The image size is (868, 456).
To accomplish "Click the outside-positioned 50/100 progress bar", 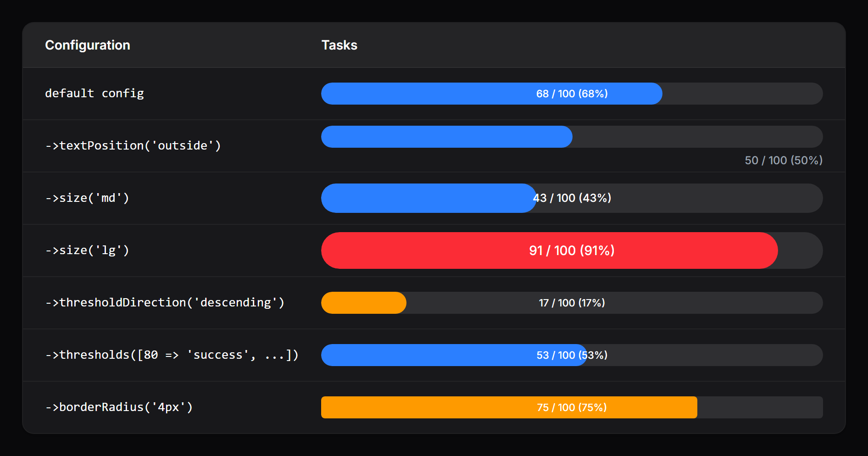I will (447, 136).
